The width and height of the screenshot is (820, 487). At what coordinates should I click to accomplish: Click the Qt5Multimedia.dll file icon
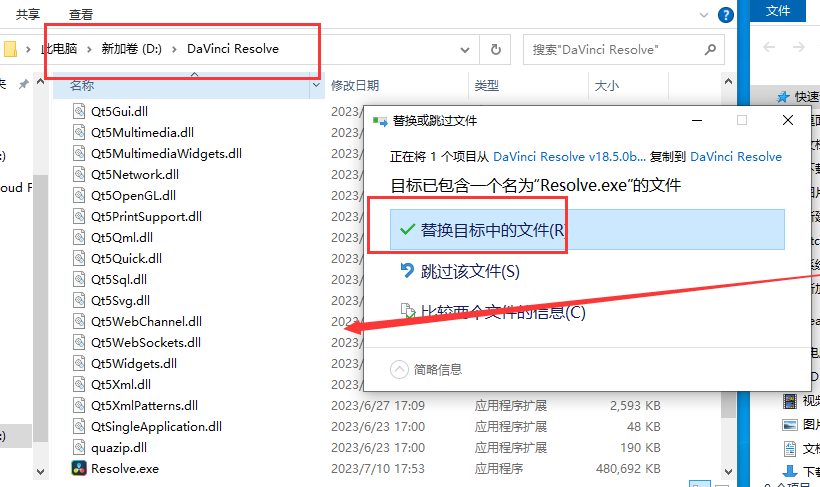click(79, 132)
